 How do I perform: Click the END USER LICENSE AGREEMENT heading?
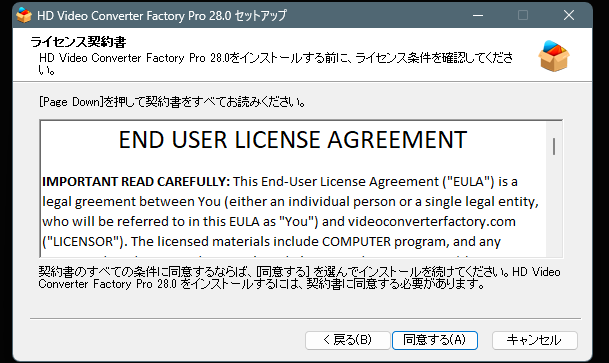(x=293, y=140)
